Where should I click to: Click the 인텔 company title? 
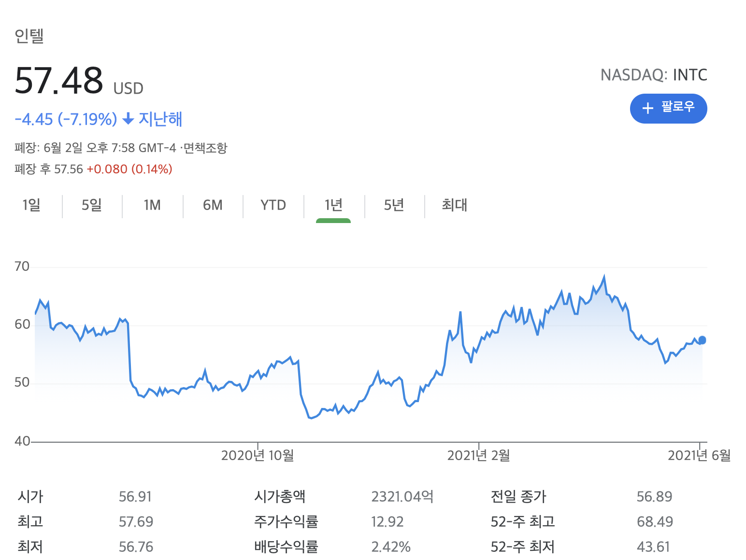pyautogui.click(x=29, y=36)
